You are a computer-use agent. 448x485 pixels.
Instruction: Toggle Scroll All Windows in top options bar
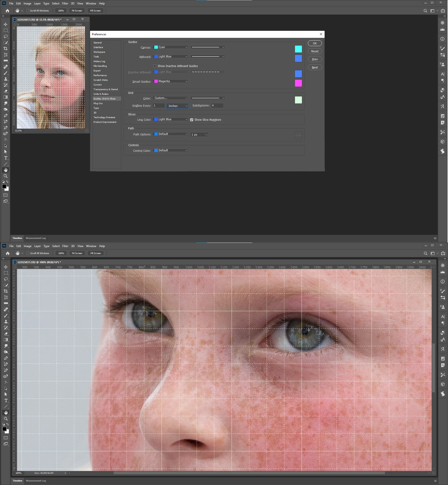coord(28,11)
